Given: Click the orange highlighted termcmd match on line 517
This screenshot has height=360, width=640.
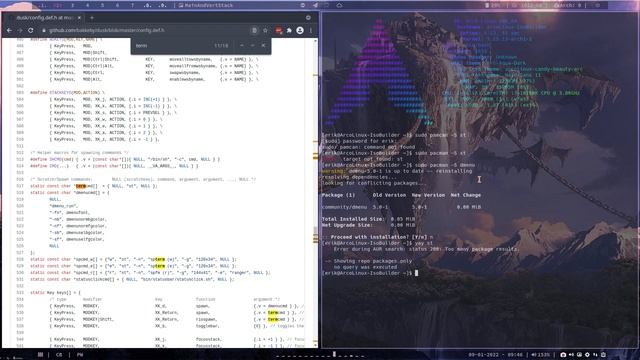Looking at the screenshot, I should click(x=81, y=186).
